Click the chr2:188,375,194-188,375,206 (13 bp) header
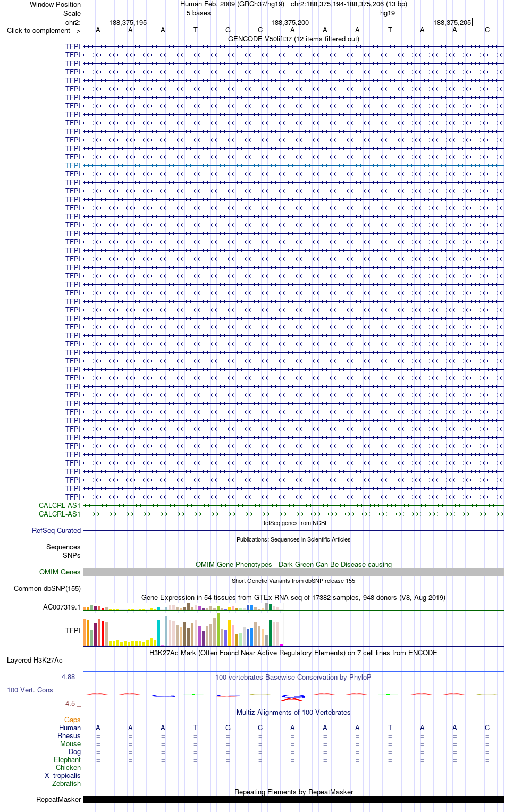Viewport: 505px width, 812px height. coord(349,4)
